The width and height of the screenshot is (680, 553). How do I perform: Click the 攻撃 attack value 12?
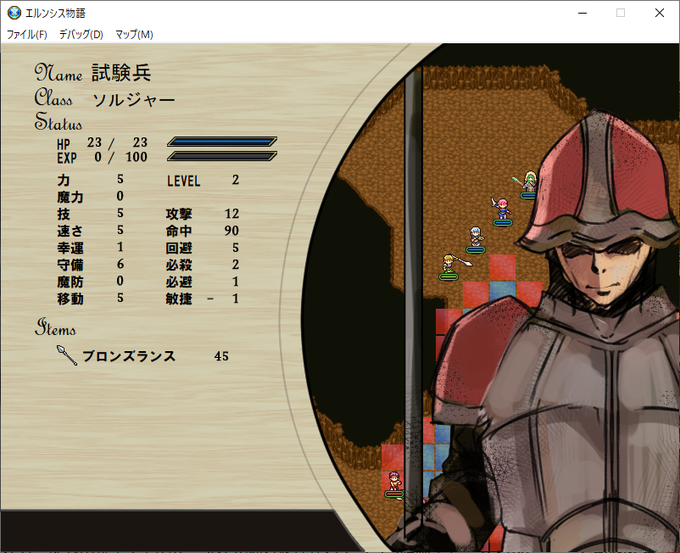point(232,214)
